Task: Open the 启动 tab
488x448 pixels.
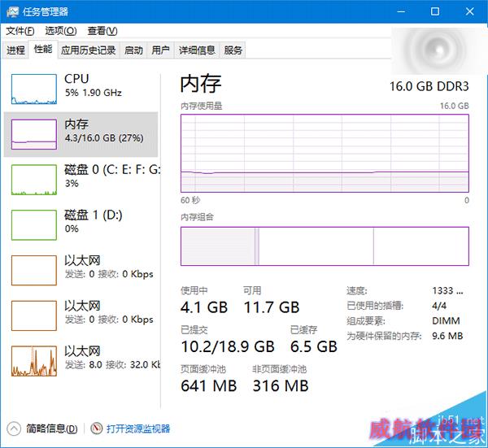Action: click(x=133, y=50)
